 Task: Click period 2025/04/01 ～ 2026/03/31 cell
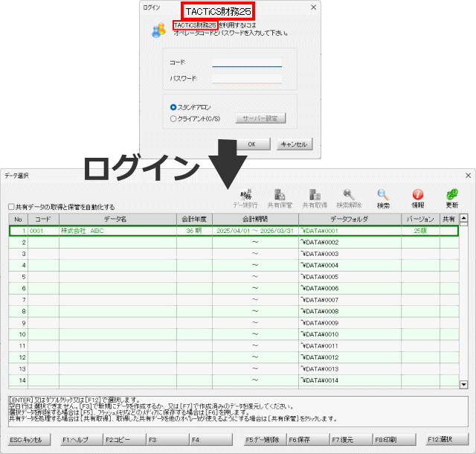pyautogui.click(x=255, y=231)
